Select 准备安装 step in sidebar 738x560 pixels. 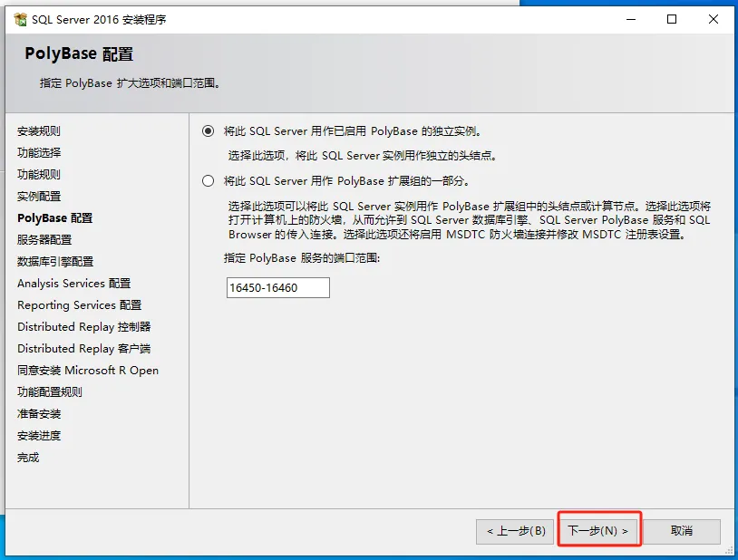coord(39,414)
